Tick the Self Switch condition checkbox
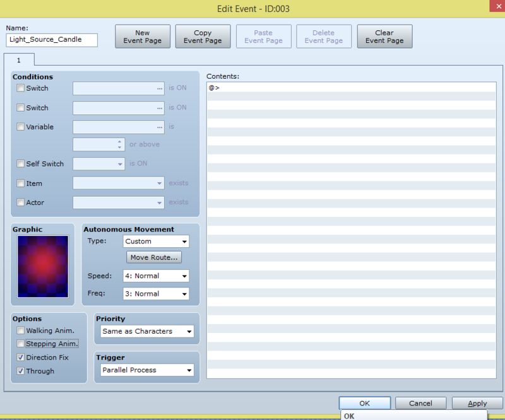This screenshot has width=505, height=420. coord(21,164)
